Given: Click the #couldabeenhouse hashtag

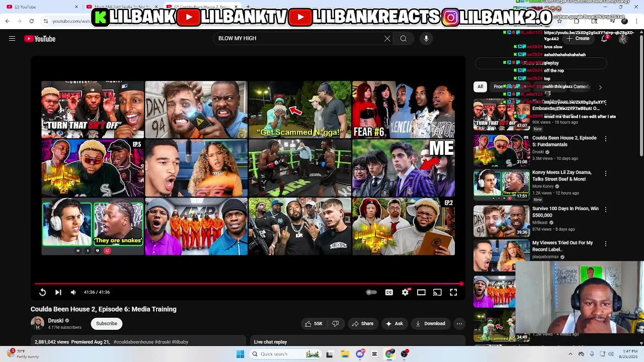Looking at the screenshot, I should pyautogui.click(x=133, y=342).
